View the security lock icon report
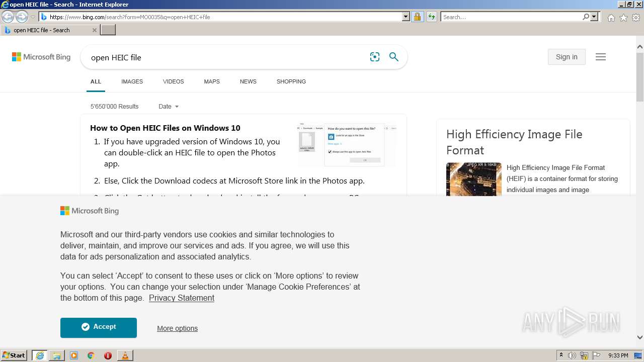Image resolution: width=644 pixels, height=362 pixels. coord(417,17)
